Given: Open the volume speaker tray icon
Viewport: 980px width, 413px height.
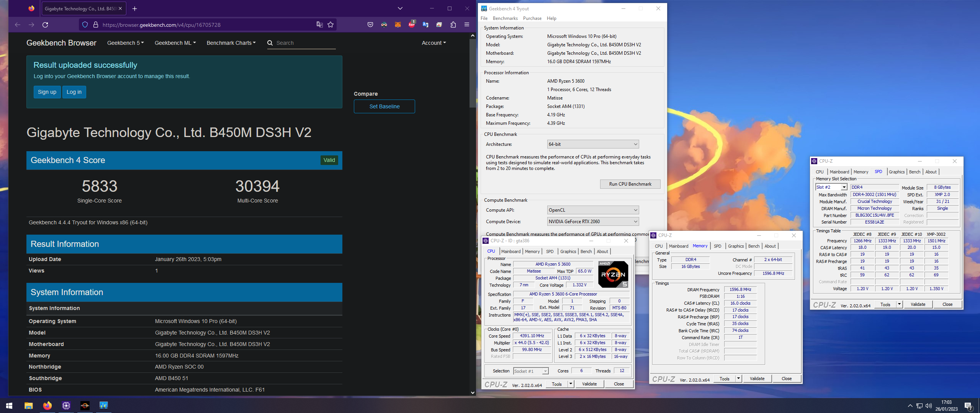Looking at the screenshot, I should (x=928, y=406).
